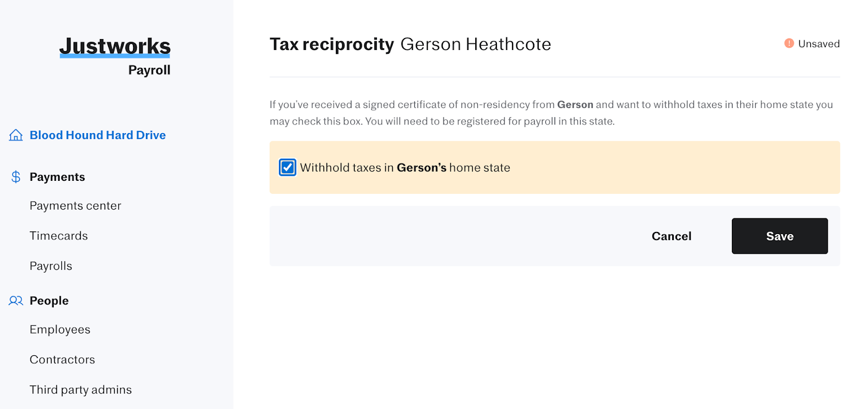Viewport: 868px width, 409px height.
Task: Click the Justworks Payroll logo
Action: 114,54
